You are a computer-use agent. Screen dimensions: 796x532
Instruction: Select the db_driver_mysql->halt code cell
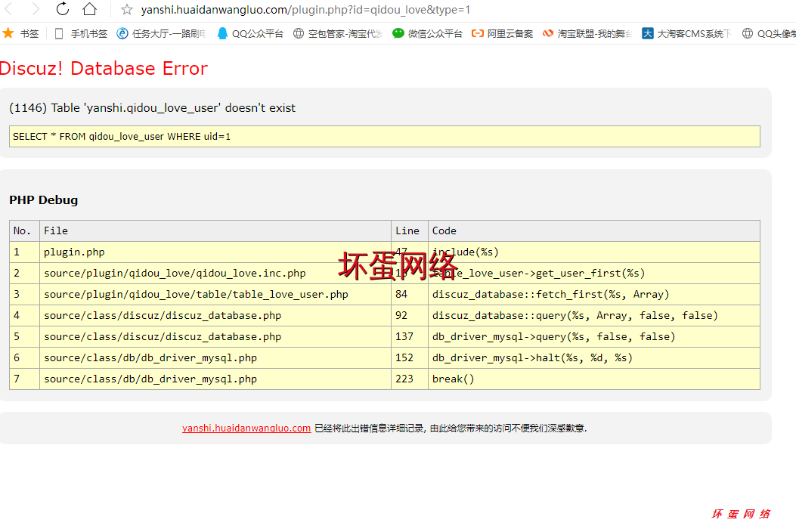pyautogui.click(x=594, y=358)
